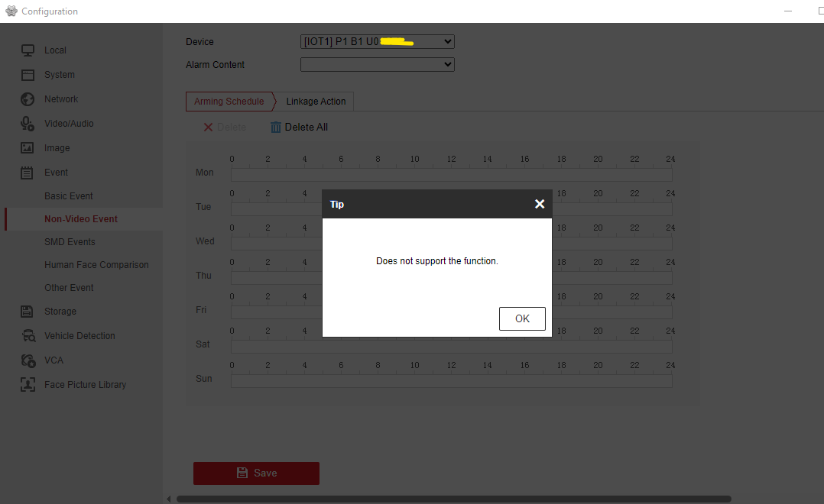Image resolution: width=824 pixels, height=504 pixels.
Task: Expand the Alarm Content dropdown
Action: pyautogui.click(x=378, y=65)
